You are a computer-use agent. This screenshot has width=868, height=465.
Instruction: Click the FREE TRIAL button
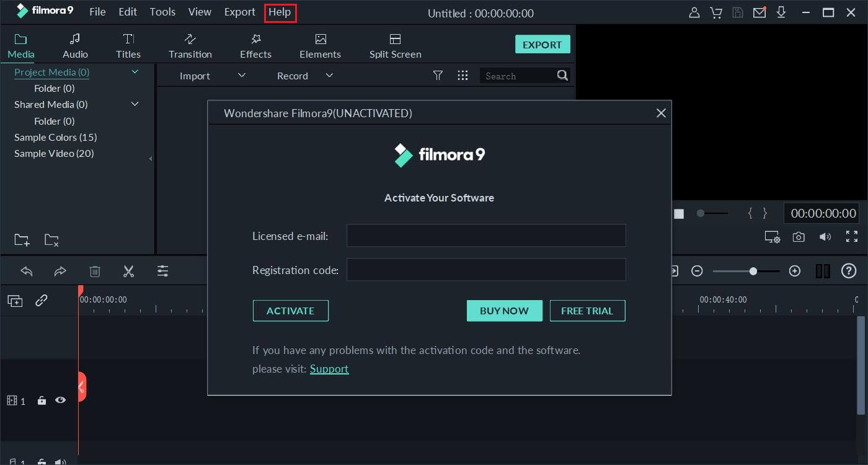(x=587, y=311)
